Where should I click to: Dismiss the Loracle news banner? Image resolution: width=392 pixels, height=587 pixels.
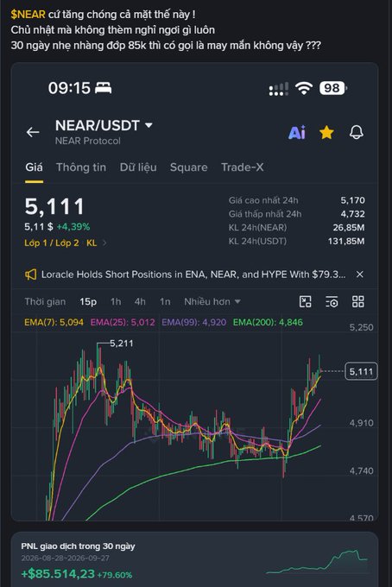pos(359,275)
